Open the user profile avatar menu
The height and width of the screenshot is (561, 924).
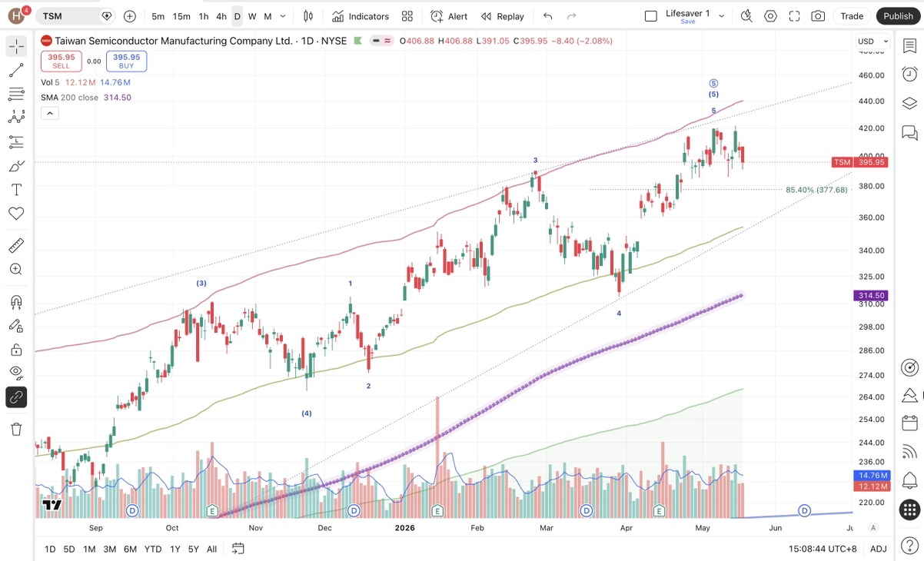click(17, 15)
